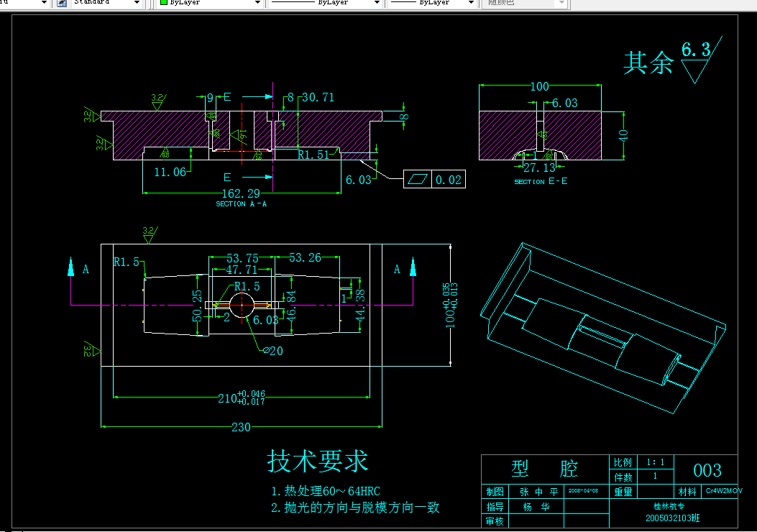The width and height of the screenshot is (757, 532).
Task: Select the 53.26 dimension text
Action: click(x=305, y=258)
